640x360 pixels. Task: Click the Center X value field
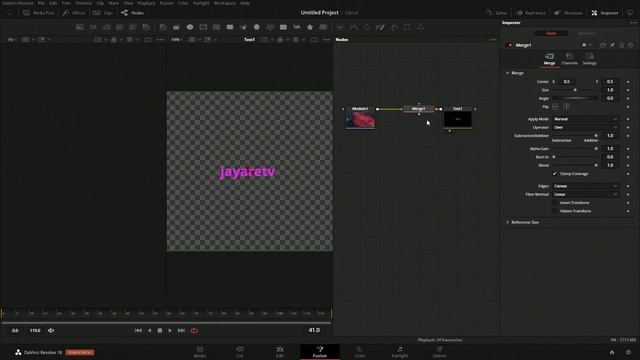567,82
